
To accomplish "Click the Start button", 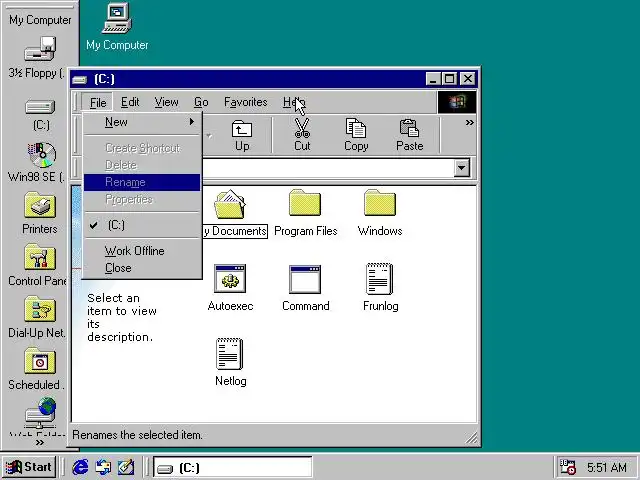I will 29,467.
